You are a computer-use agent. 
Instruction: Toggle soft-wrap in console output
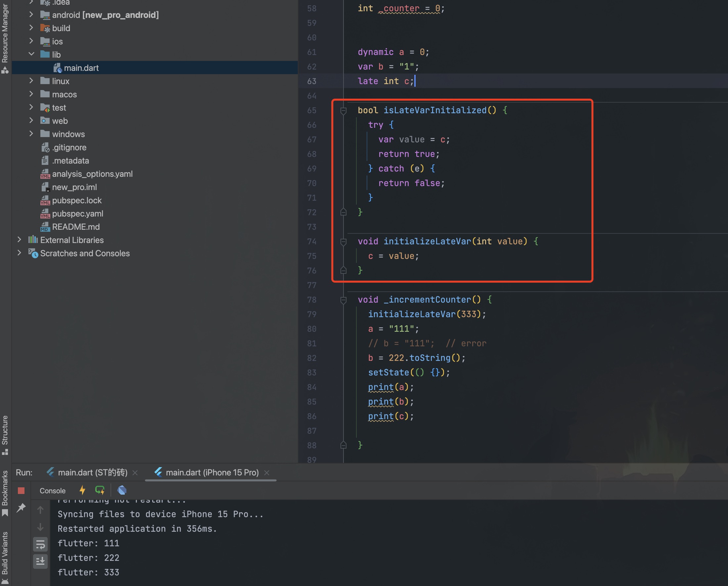40,545
